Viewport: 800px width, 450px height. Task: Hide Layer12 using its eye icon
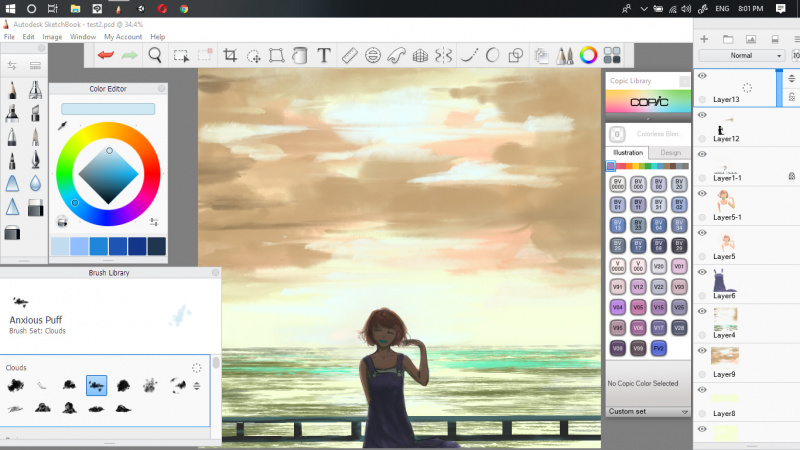(x=703, y=115)
